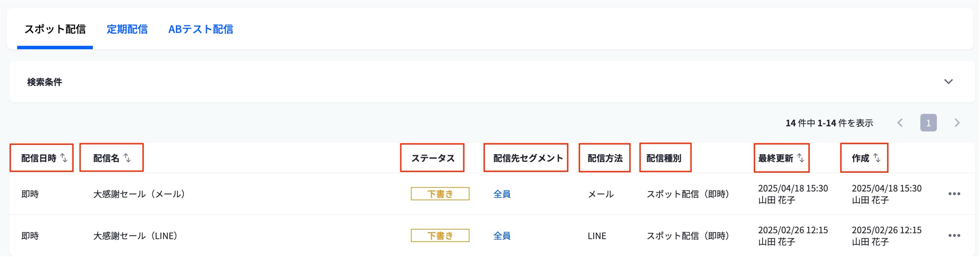Click the 大感謝セール（メール）delivery name
The width and height of the screenshot is (980, 257).
coord(139,194)
